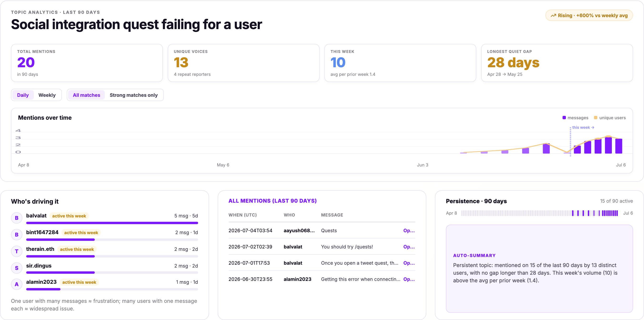This screenshot has width=644, height=320.
Task: Click sir.dingus's S avatar icon
Action: pos(17,268)
